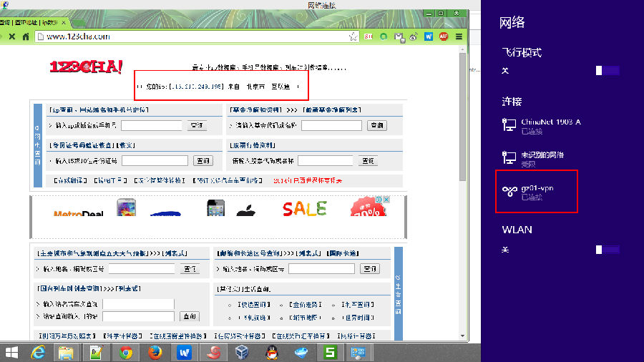Open the mail checker extension icon
The width and height of the screenshot is (644, 362).
tap(399, 37)
